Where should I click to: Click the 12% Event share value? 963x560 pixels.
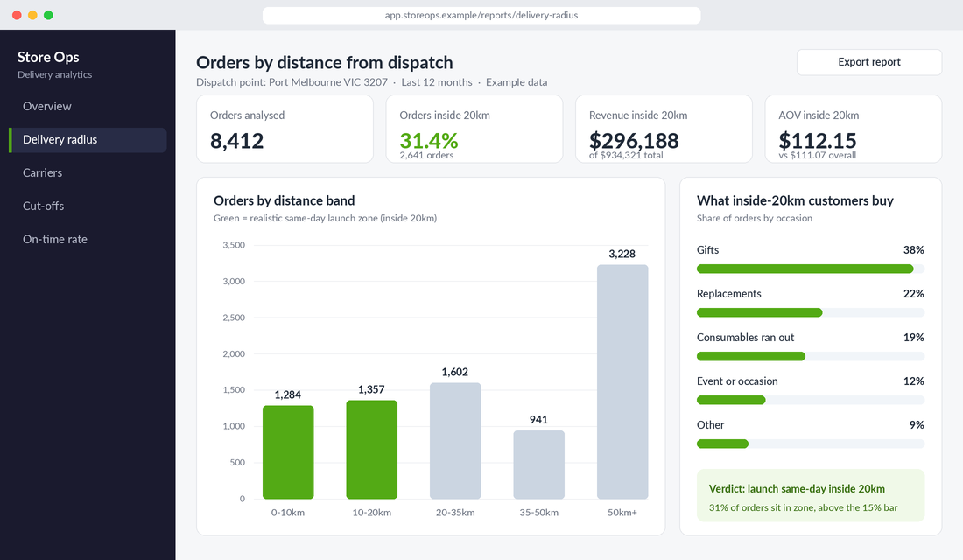click(x=913, y=381)
